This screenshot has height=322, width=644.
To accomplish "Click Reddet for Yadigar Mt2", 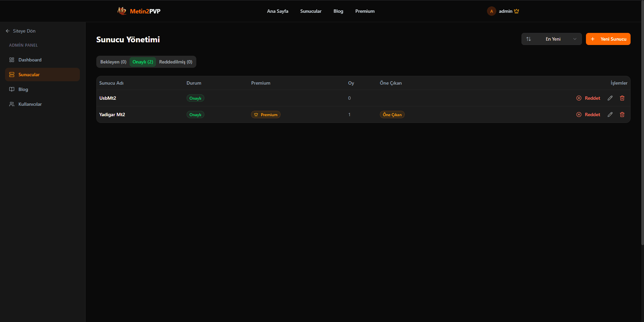I will [x=588, y=114].
